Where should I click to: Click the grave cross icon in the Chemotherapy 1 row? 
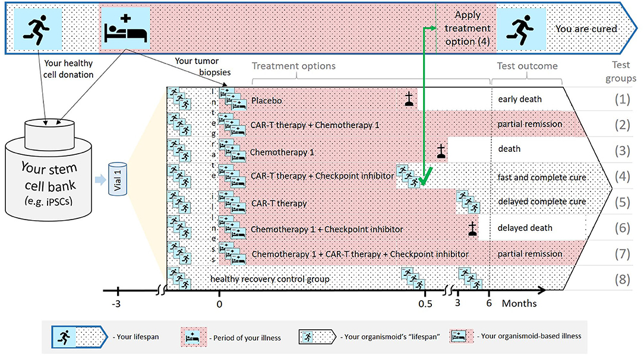[x=441, y=151]
